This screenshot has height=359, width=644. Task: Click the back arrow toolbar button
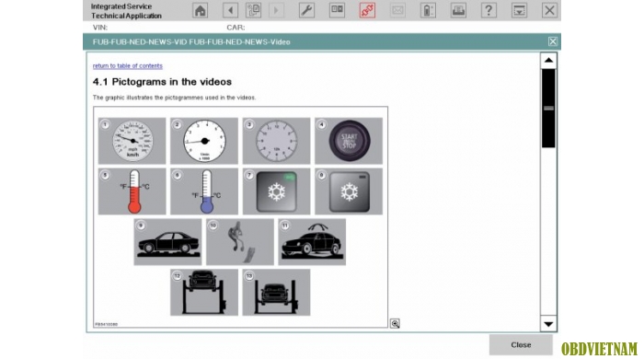pos(230,10)
